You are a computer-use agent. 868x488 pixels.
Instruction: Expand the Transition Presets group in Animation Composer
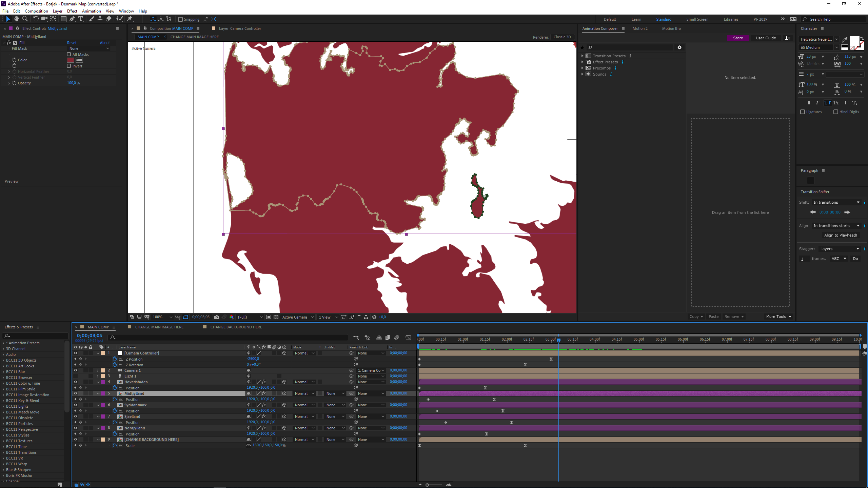tap(583, 56)
